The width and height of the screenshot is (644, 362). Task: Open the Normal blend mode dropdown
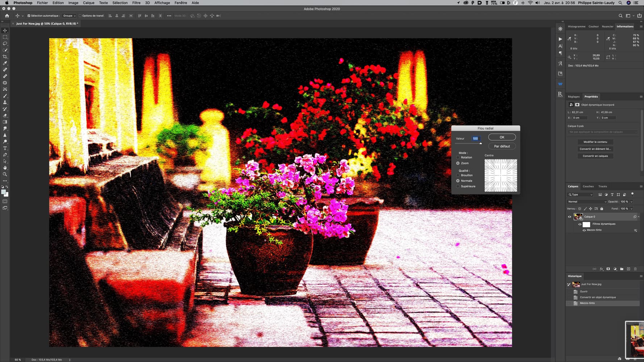pyautogui.click(x=586, y=202)
